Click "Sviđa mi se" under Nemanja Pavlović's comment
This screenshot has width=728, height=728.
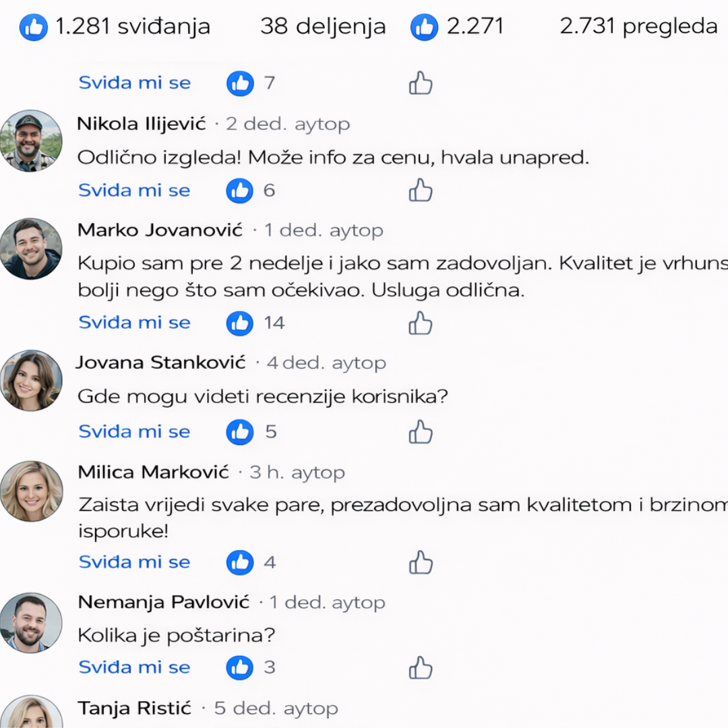(x=135, y=667)
